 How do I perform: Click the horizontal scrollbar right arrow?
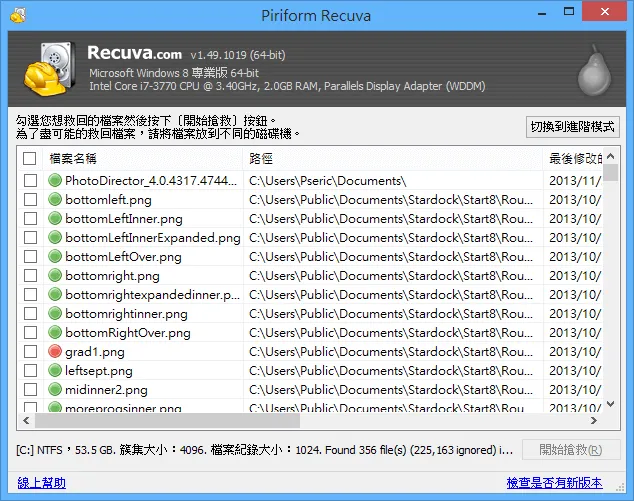click(x=594, y=421)
